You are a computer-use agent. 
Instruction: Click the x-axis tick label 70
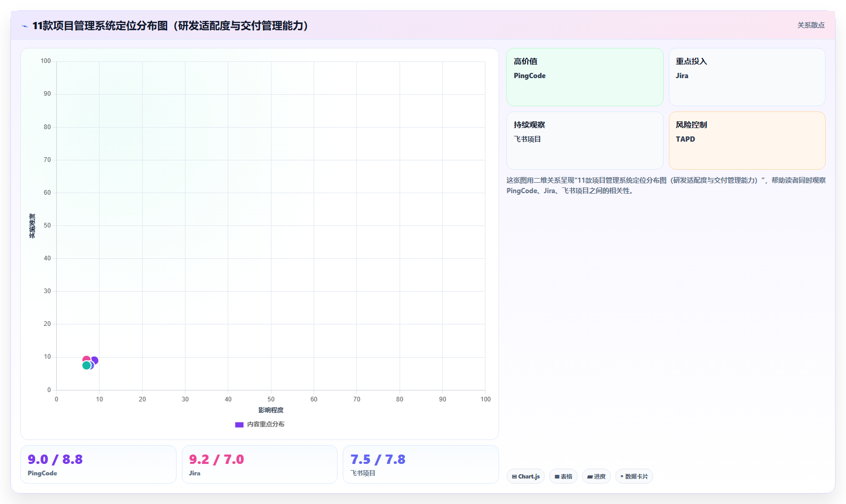tap(357, 399)
